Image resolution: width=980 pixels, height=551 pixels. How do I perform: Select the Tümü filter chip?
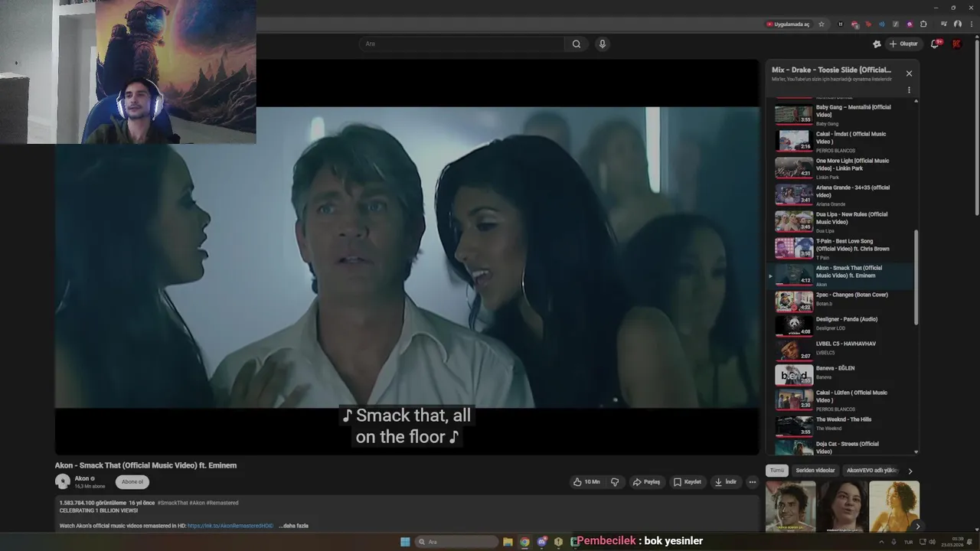[777, 471]
